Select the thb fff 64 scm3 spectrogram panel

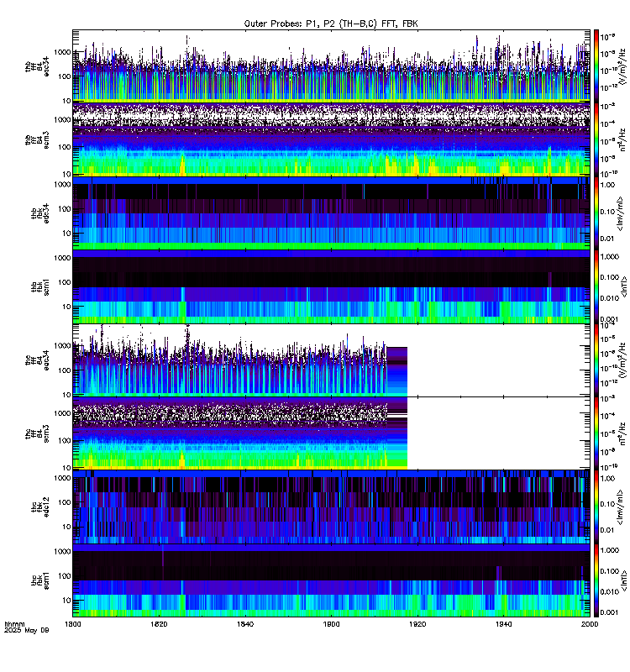tap(331, 139)
